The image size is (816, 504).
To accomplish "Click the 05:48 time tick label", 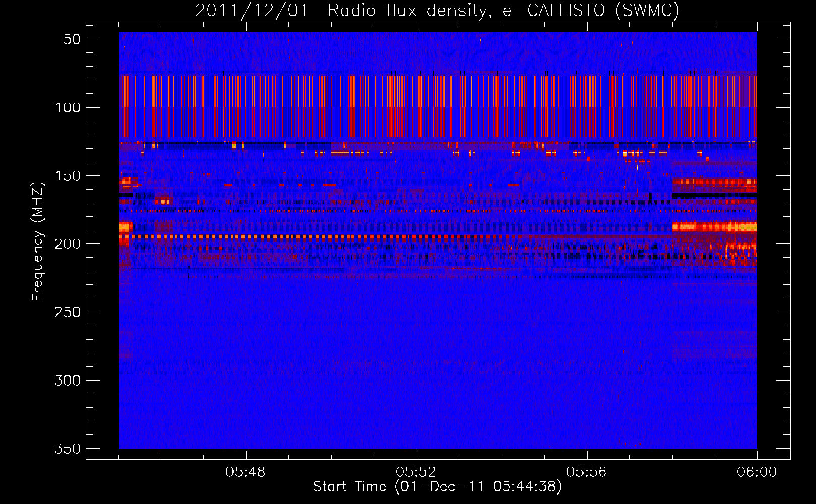I will pyautogui.click(x=246, y=472).
